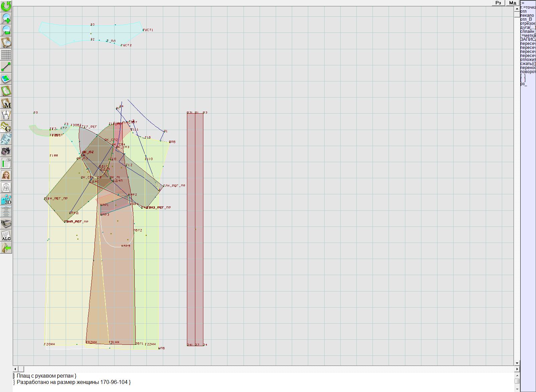Click the vertical scrollbar up arrow
Viewport: 536px width, 392px height.
(x=517, y=8)
